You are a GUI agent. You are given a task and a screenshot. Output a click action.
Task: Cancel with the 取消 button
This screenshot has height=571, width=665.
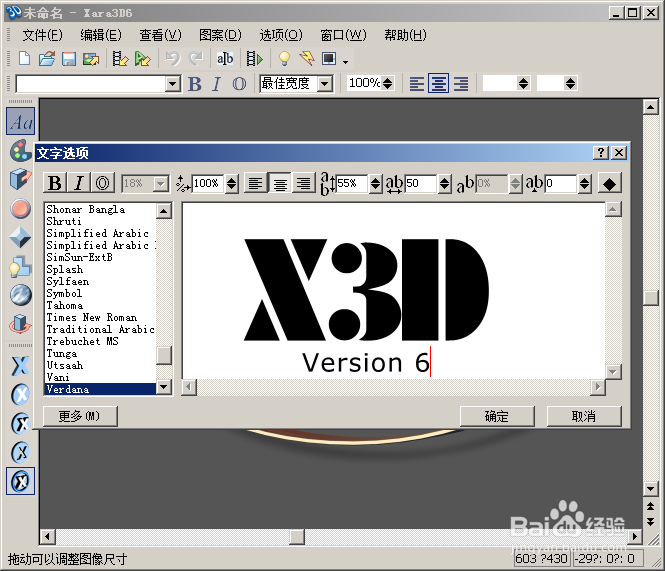tap(584, 416)
